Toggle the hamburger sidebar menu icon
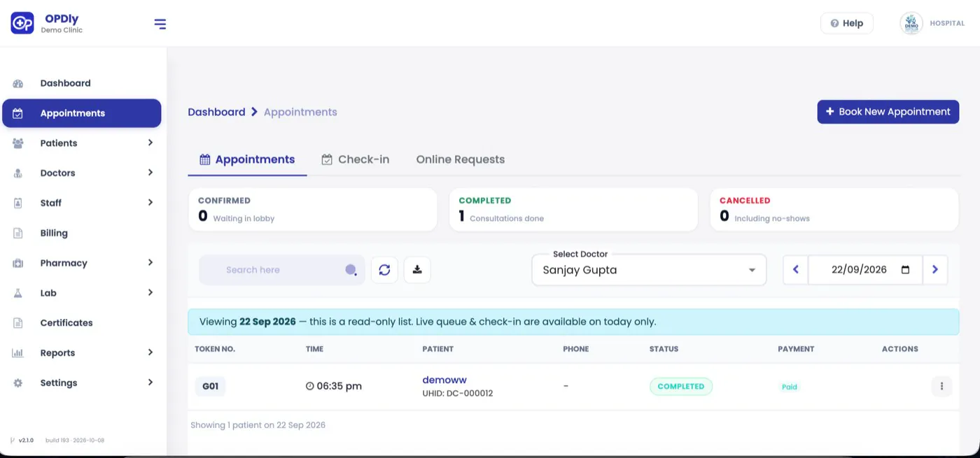The height and width of the screenshot is (458, 980). tap(160, 24)
